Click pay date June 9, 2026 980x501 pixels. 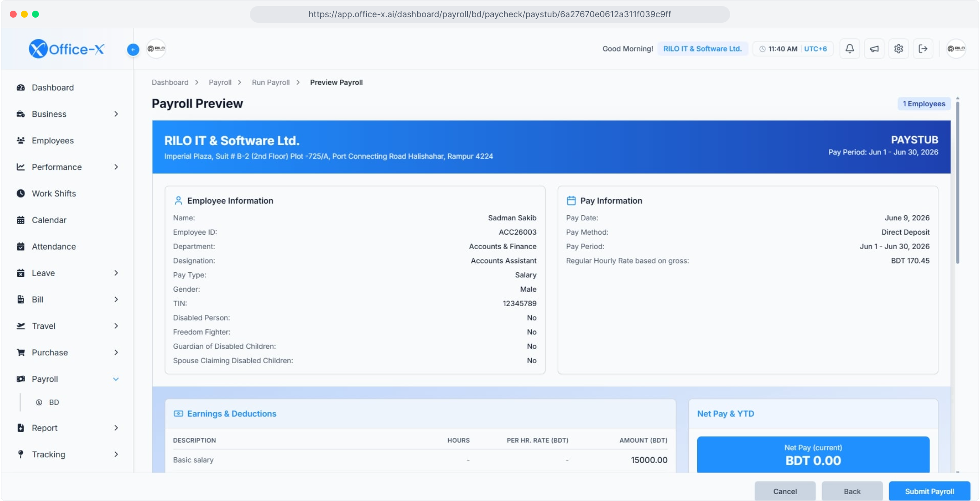pos(907,218)
